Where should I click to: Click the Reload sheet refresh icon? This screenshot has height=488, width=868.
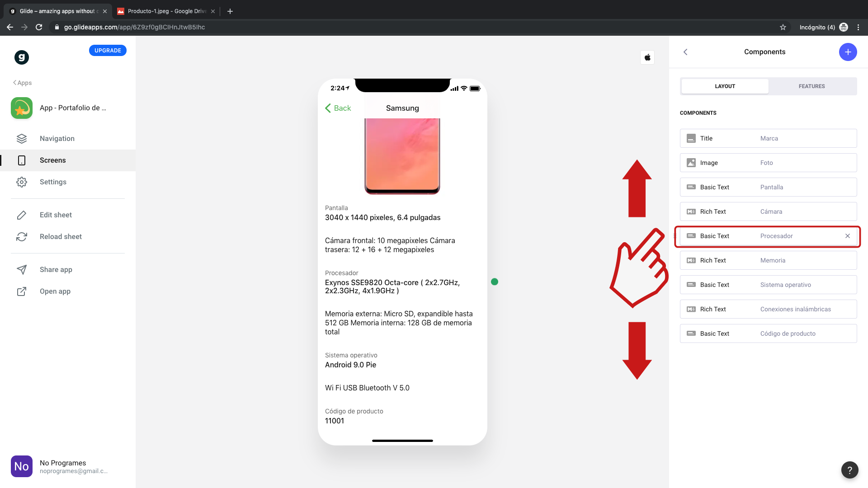click(x=22, y=237)
